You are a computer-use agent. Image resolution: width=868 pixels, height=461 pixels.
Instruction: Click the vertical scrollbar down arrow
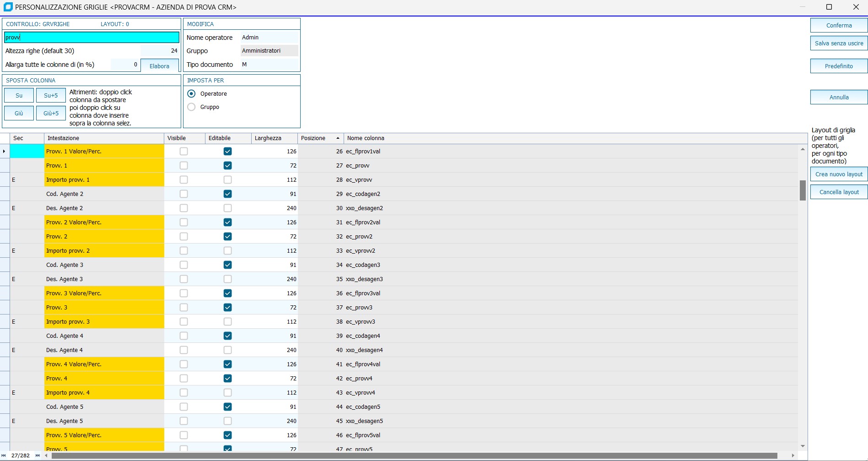[x=803, y=446]
